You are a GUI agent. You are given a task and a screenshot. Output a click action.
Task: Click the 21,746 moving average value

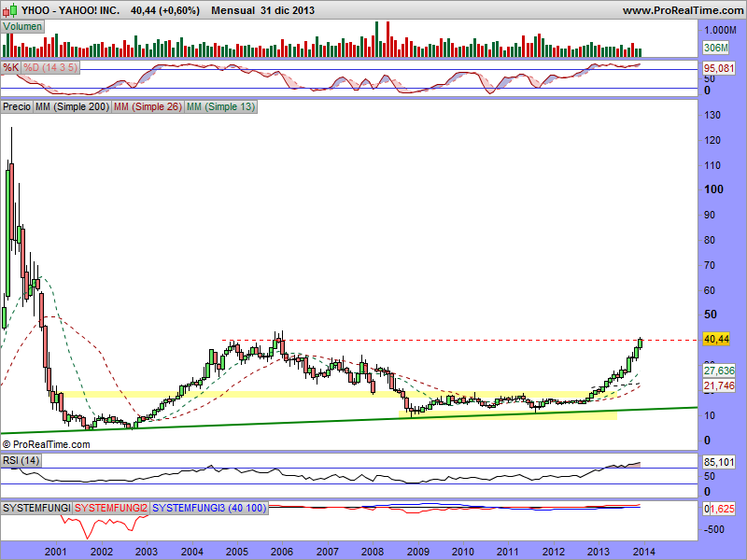(719, 385)
